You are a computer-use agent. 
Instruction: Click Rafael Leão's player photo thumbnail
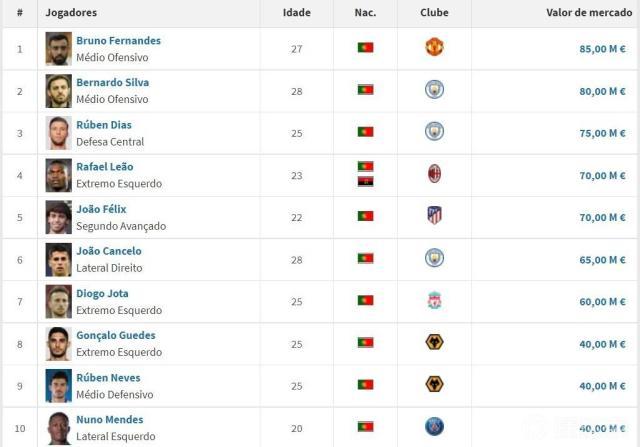tap(58, 175)
